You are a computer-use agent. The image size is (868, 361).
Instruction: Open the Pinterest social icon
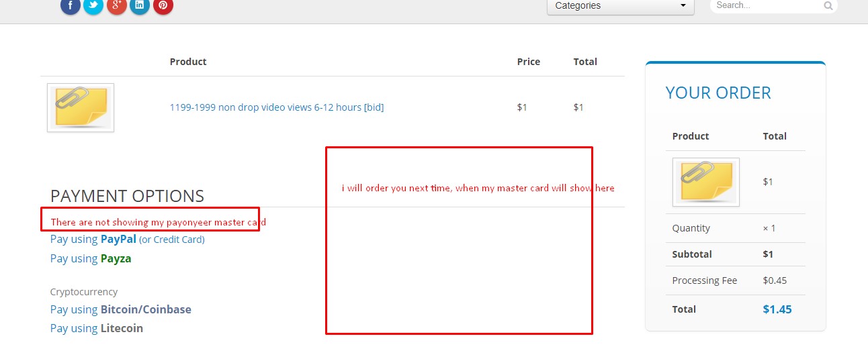pyautogui.click(x=163, y=5)
